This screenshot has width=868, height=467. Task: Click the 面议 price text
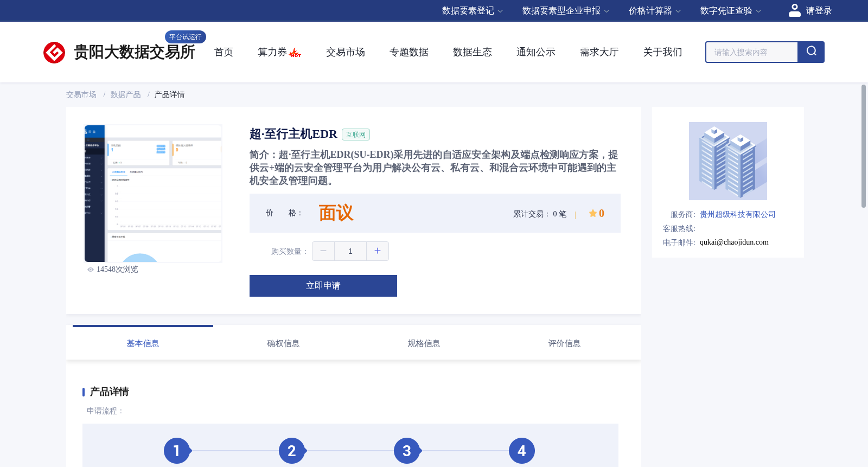tap(336, 213)
